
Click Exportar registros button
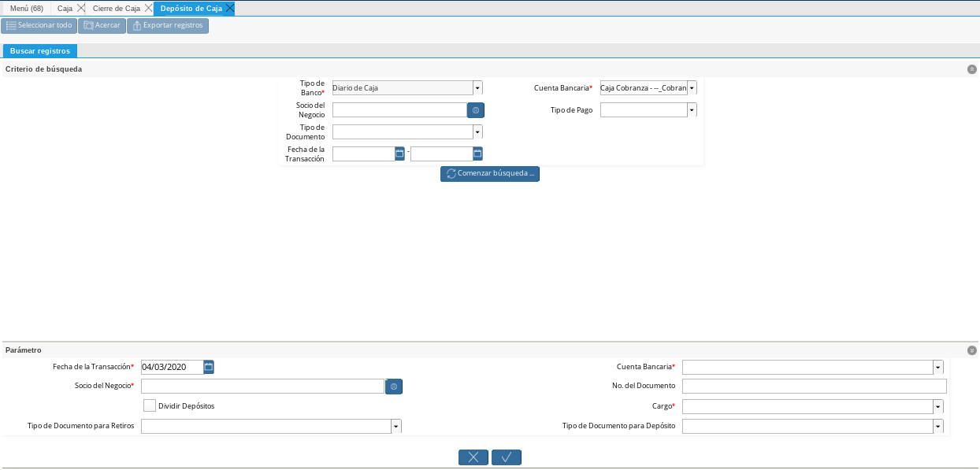tap(167, 25)
